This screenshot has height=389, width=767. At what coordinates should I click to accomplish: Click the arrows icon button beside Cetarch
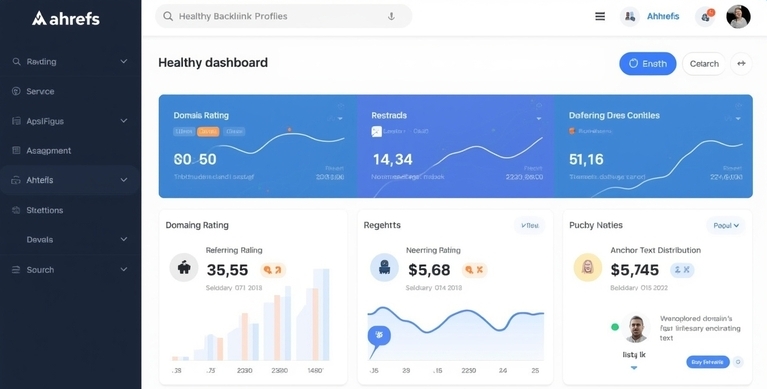click(741, 64)
